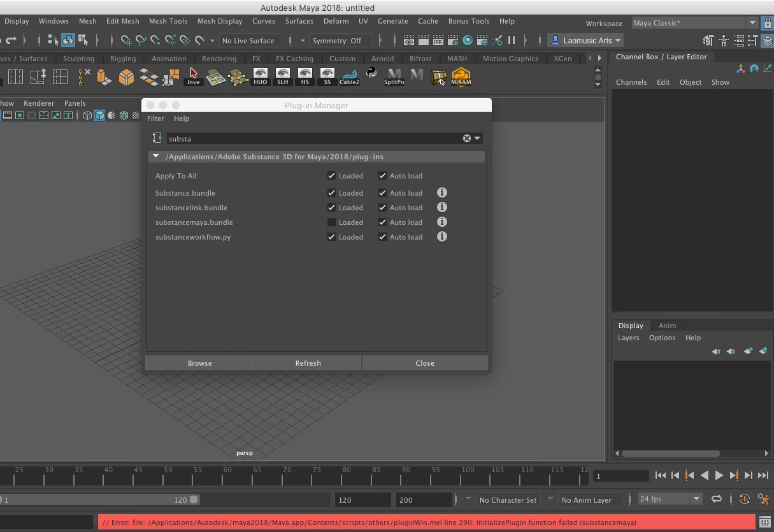Click the HS eye shelf icon
Image resolution: width=774 pixels, height=532 pixels.
click(x=305, y=77)
